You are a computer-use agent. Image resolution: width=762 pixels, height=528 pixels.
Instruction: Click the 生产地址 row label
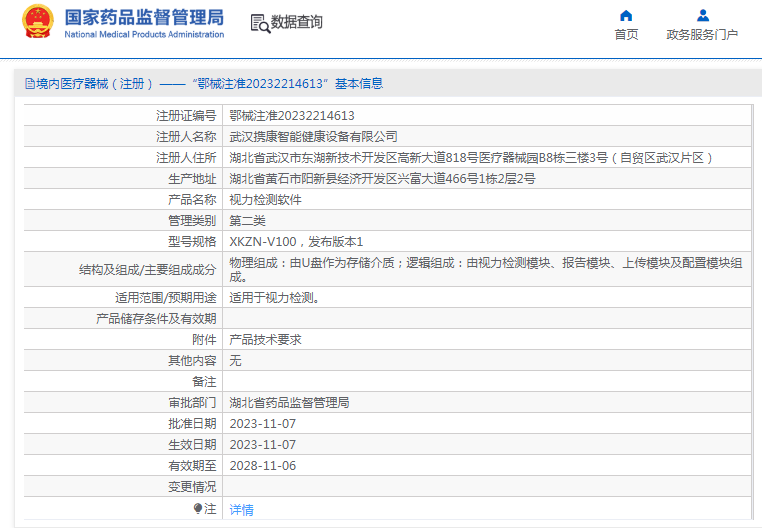pos(192,179)
